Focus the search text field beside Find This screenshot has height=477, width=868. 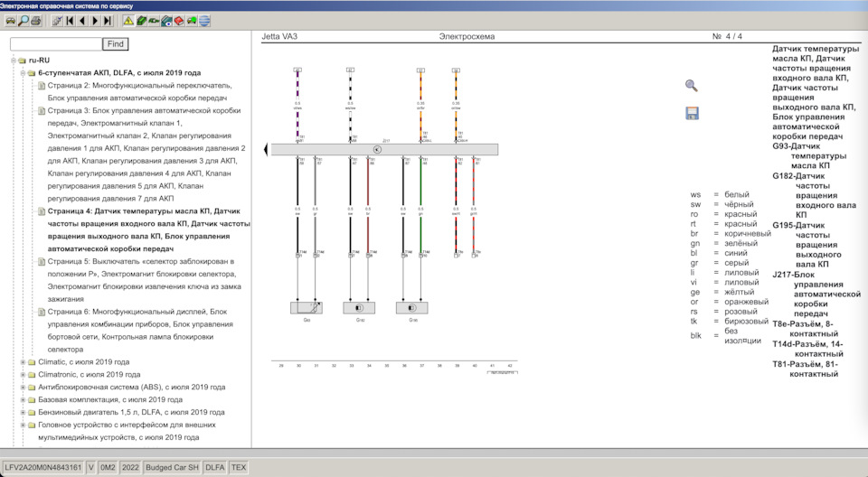(x=56, y=44)
